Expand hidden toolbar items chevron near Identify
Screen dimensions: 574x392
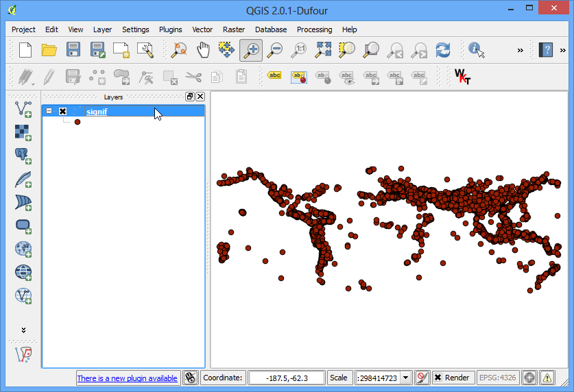[x=521, y=50]
